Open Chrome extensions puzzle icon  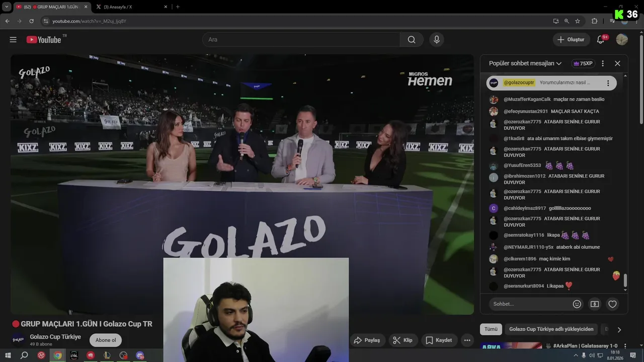tap(595, 21)
